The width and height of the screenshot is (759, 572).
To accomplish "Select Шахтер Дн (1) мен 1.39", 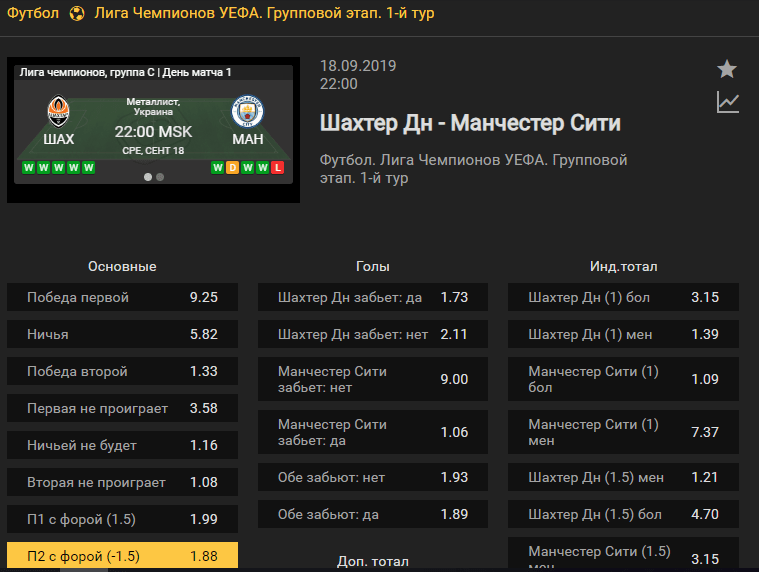I will [x=623, y=334].
